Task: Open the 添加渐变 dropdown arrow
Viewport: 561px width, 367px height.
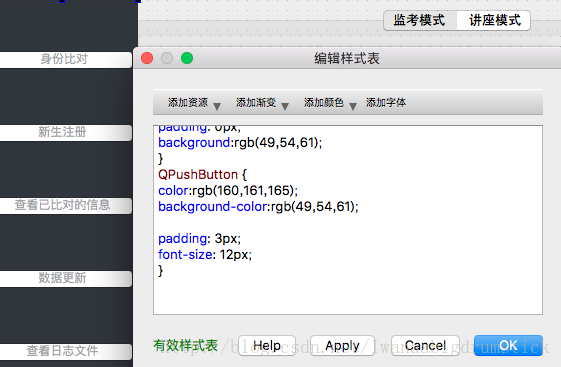Action: point(285,106)
